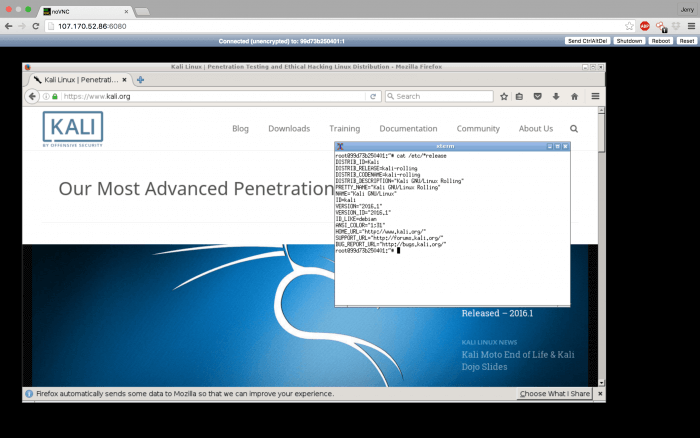The image size is (700, 438).
Task: Open the Firefox hamburger menu
Action: pos(595,96)
